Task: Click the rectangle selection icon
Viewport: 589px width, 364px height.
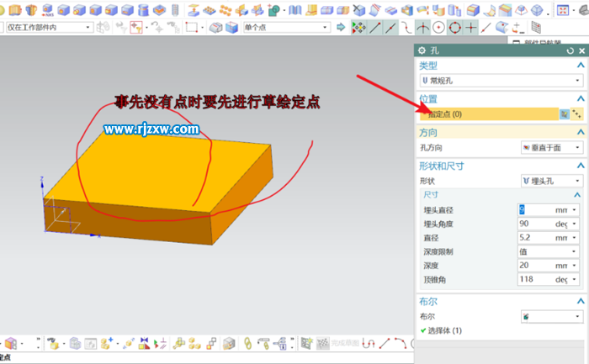Action: (x=192, y=28)
